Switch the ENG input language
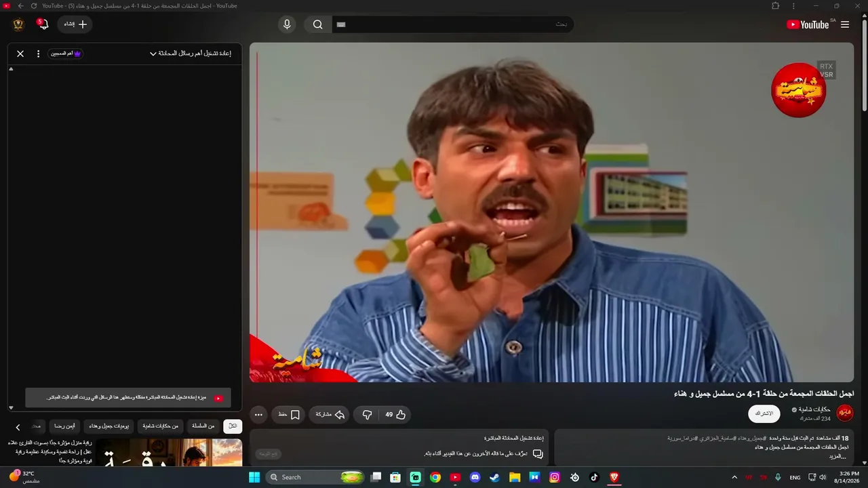 point(795,477)
